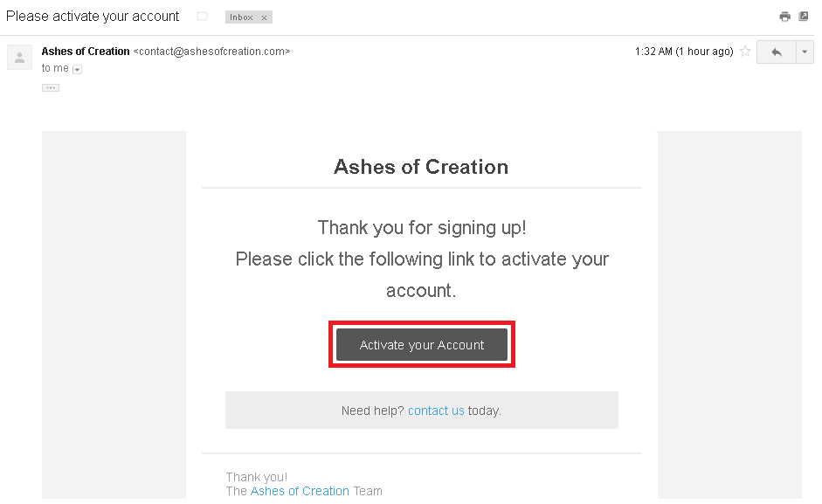Open the email in a new window
Screen dimensions: 822x504
(803, 17)
